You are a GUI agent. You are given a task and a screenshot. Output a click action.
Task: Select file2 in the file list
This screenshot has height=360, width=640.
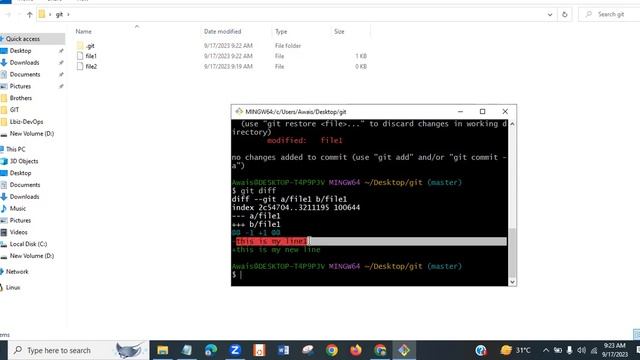tap(91, 66)
